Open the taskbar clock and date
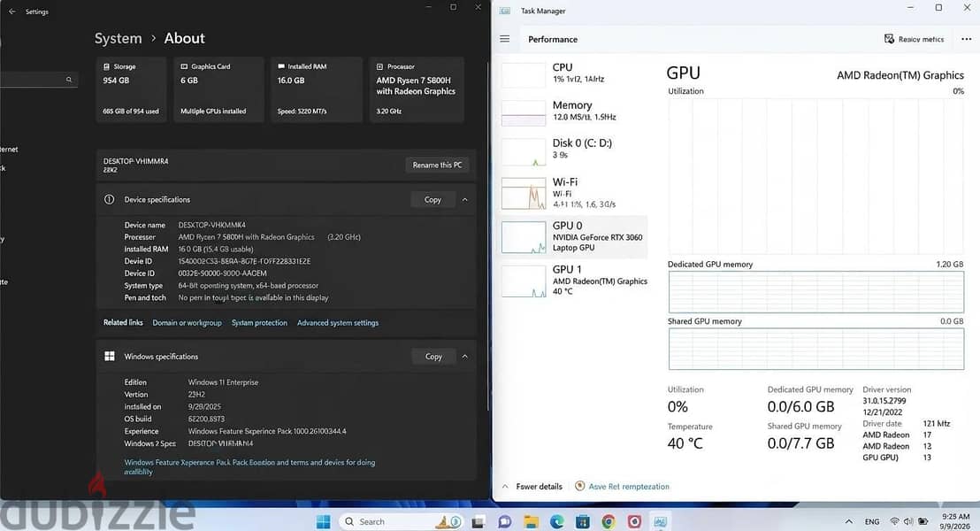Viewport: 980px width, 531px height. [x=955, y=521]
